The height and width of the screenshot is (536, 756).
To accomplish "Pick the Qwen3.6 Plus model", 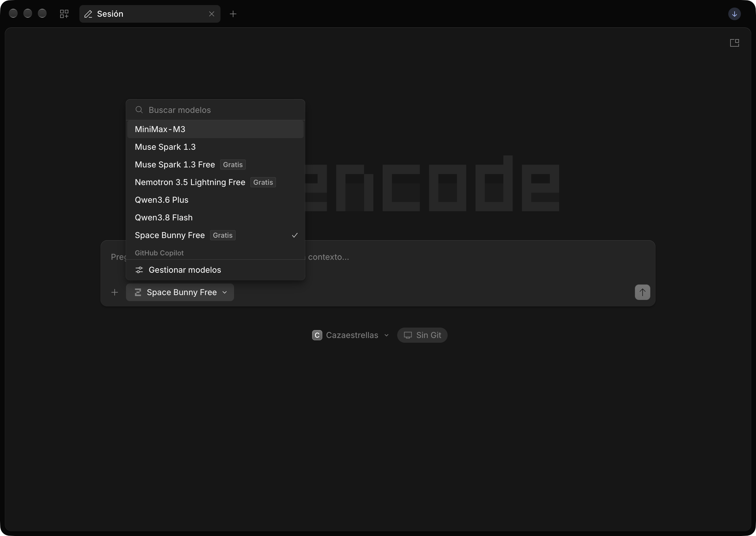I will (x=215, y=200).
